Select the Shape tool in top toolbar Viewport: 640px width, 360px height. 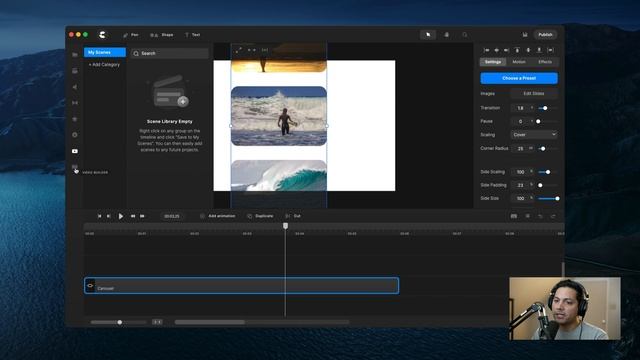point(162,35)
